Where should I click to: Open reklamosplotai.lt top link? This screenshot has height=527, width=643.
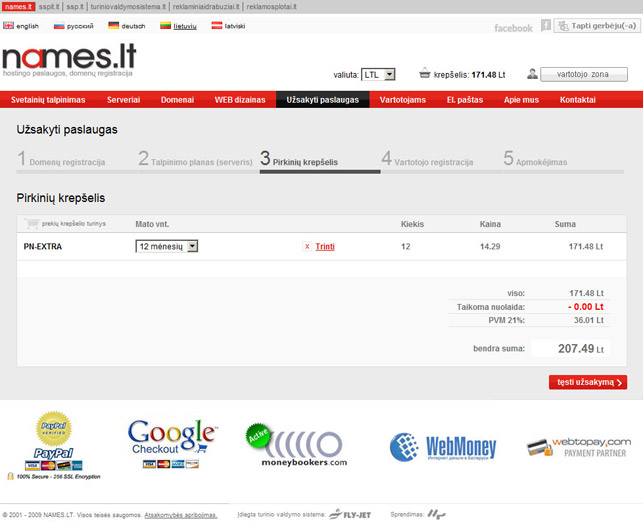271,7
